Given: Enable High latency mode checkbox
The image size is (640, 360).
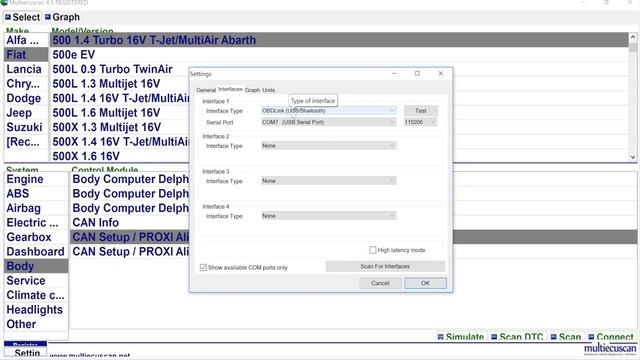Looking at the screenshot, I should click(373, 250).
